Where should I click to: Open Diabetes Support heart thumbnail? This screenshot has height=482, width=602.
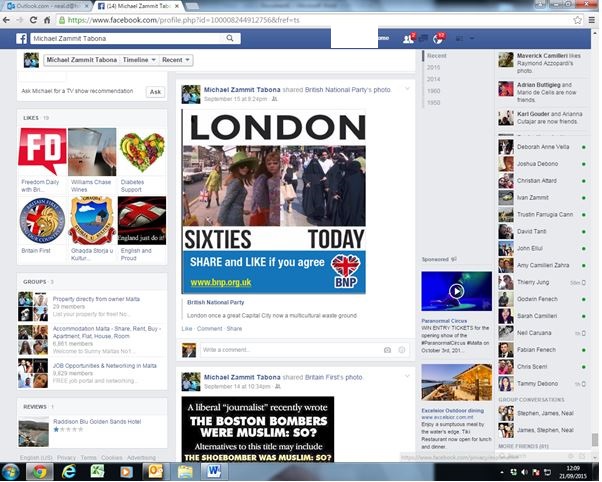142,151
